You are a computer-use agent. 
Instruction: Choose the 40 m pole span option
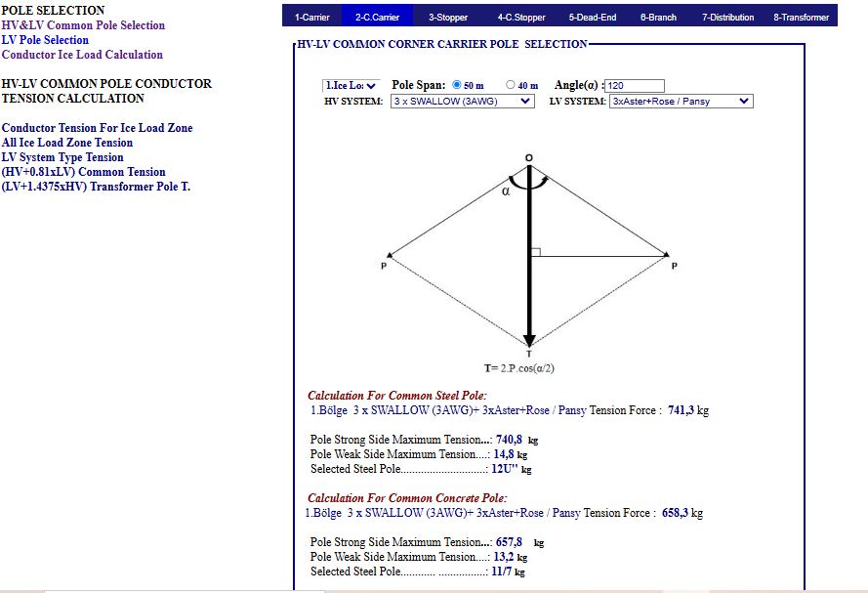pos(511,85)
